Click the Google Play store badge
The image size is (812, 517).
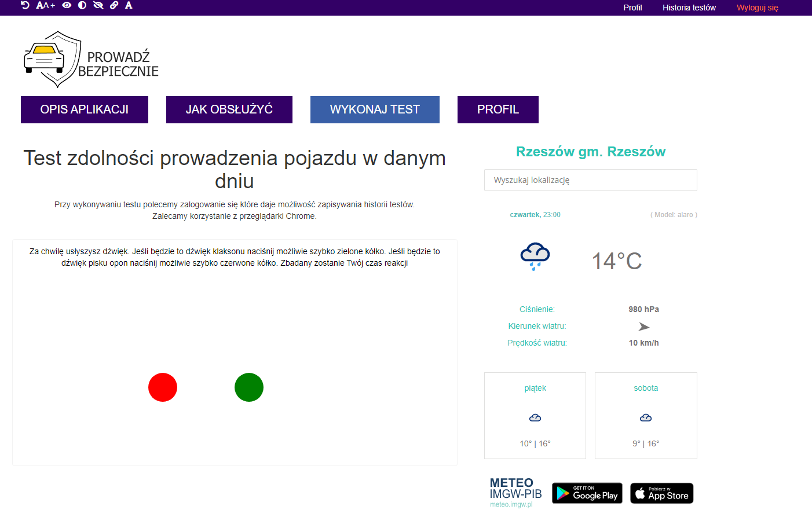[587, 493]
